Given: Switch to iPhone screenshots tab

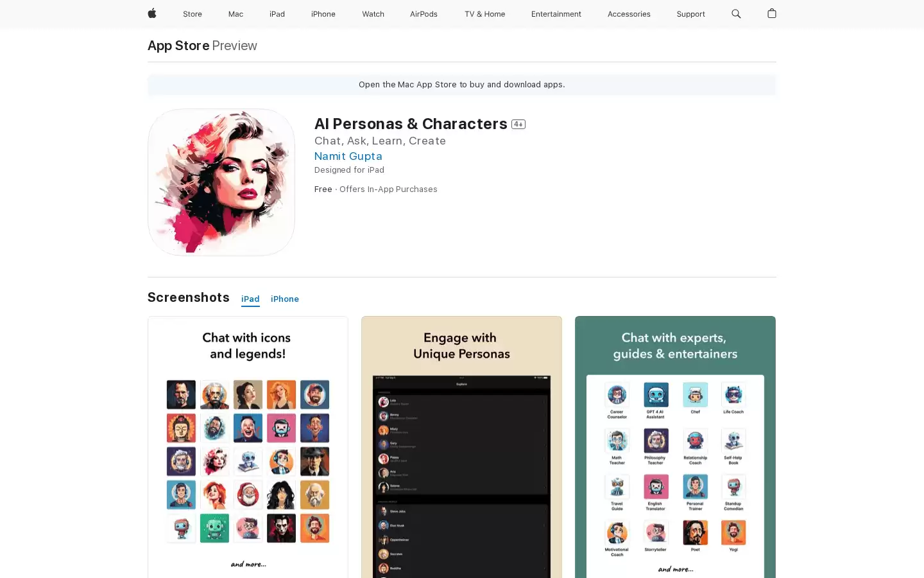Looking at the screenshot, I should pyautogui.click(x=285, y=299).
